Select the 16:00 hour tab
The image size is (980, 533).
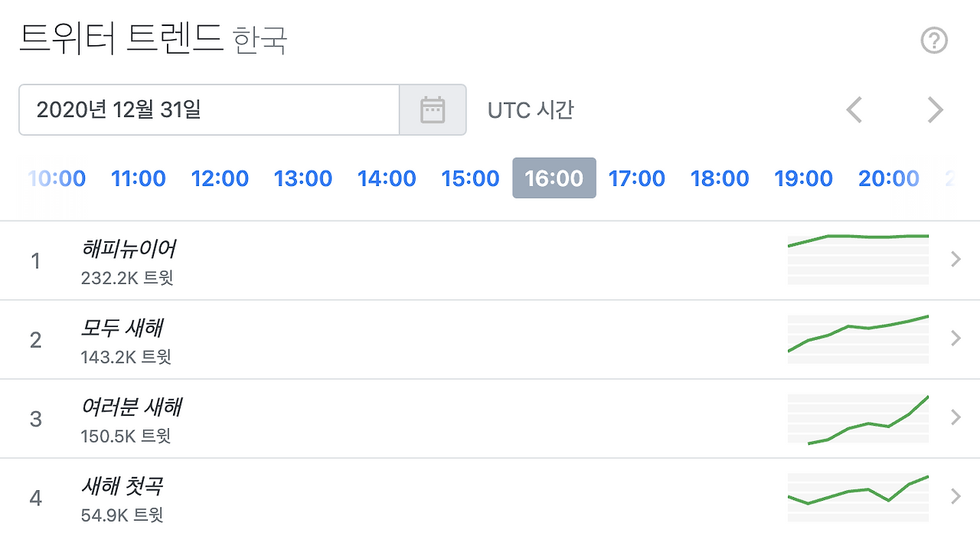point(554,178)
